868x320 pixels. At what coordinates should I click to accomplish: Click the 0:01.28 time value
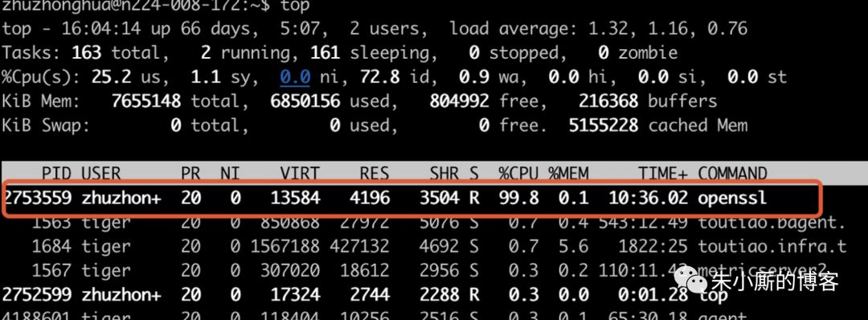point(653,294)
